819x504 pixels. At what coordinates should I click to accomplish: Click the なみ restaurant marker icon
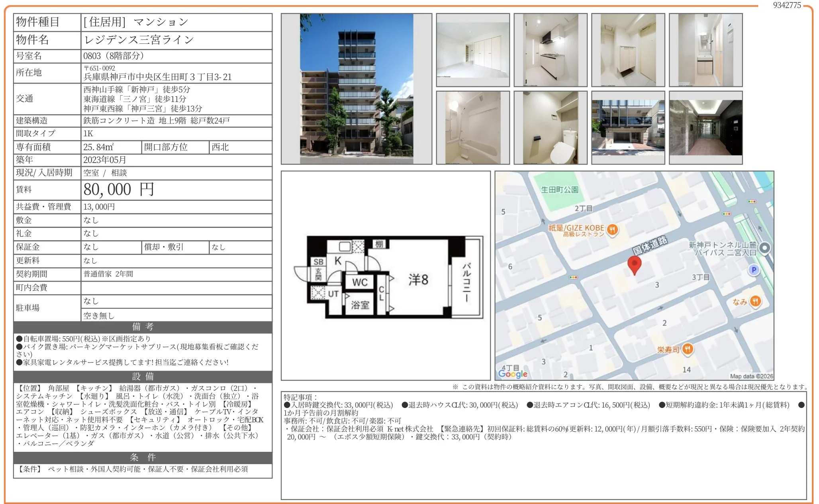click(755, 301)
